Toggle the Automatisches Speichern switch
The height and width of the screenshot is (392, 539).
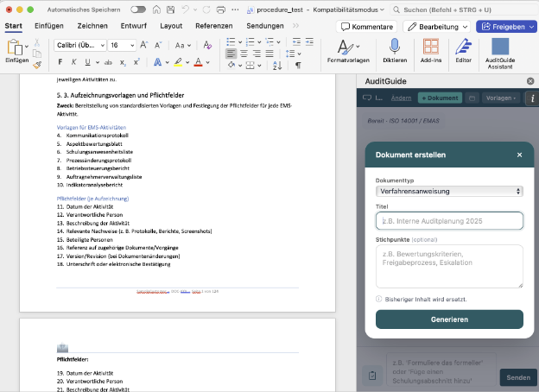point(138,9)
